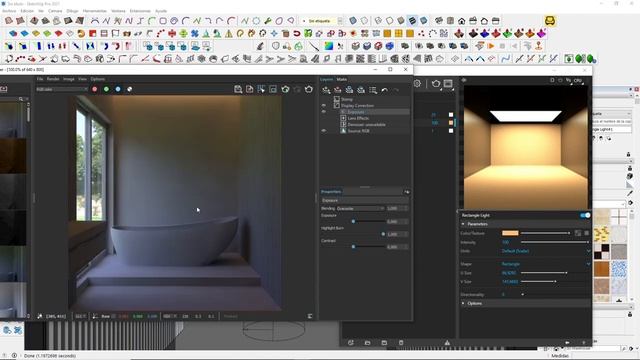Open the Units dropdown
The height and width of the screenshot is (360, 640).
(546, 251)
